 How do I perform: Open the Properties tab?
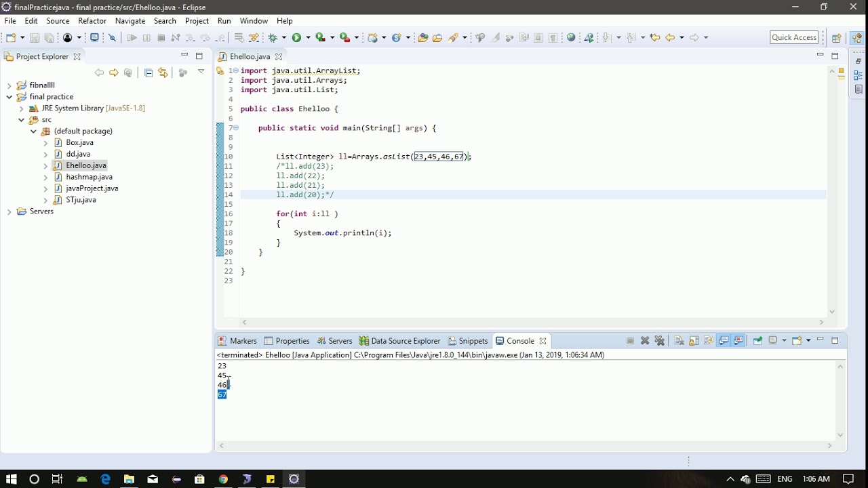click(x=287, y=341)
